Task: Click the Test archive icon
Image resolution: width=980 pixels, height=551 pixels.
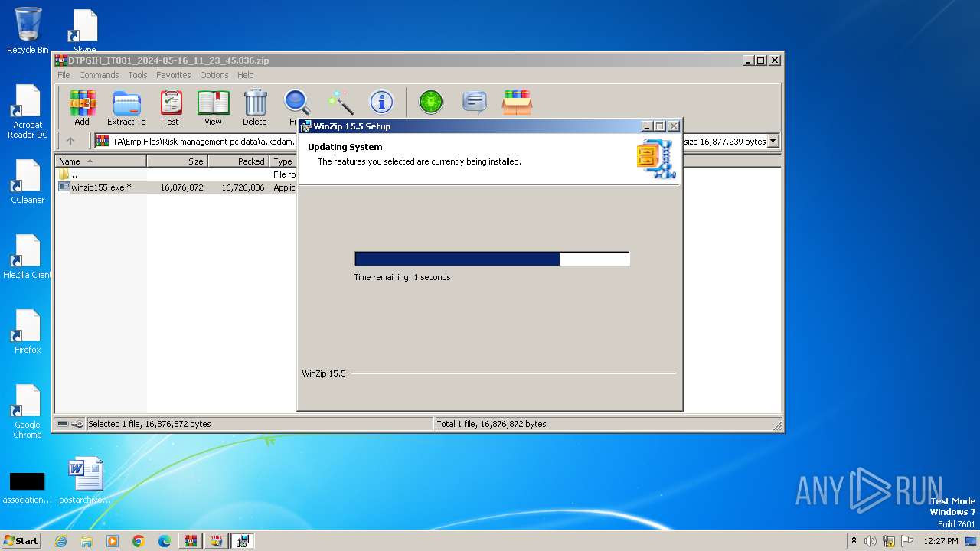Action: coord(171,108)
